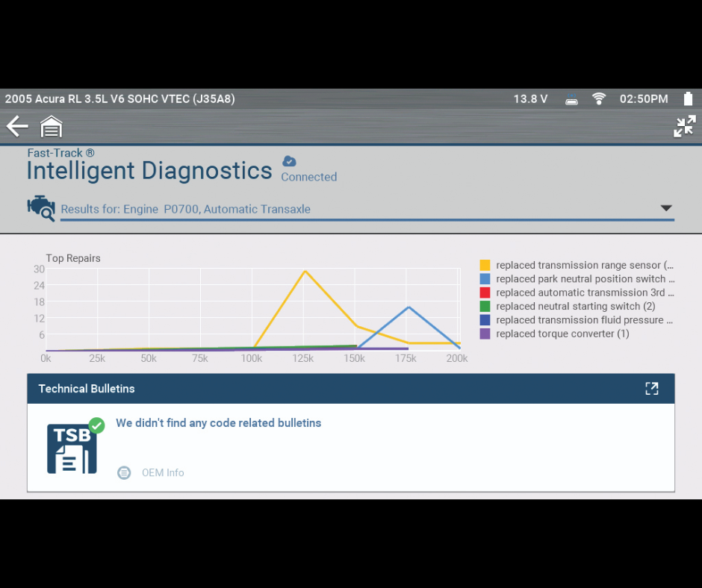The width and height of the screenshot is (702, 588).
Task: Open the TSB document icon
Action: coord(72,448)
